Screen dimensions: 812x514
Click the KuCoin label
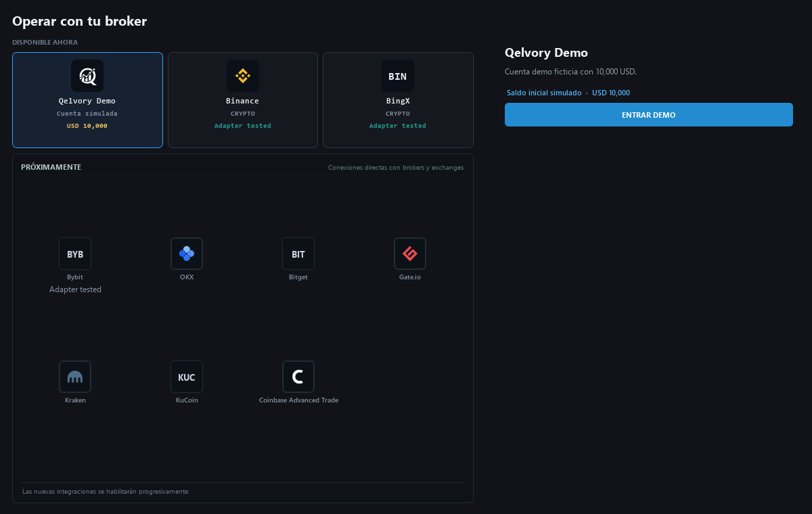pos(187,400)
